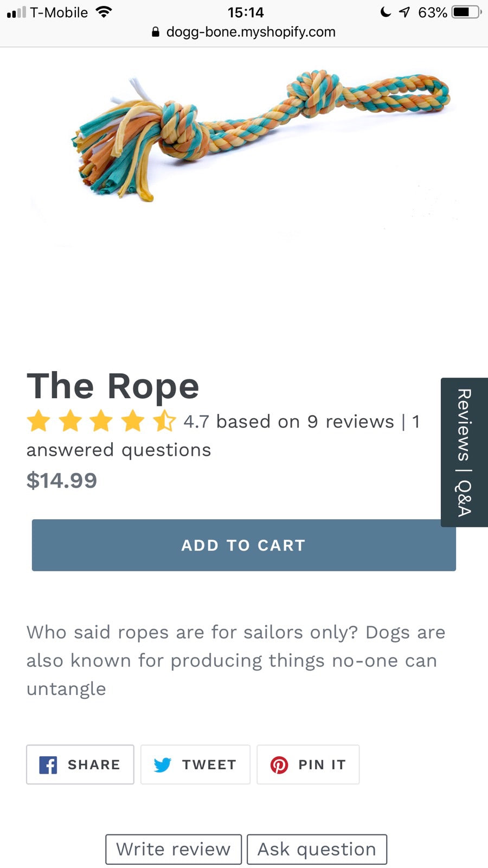
Task: Pin product with PIN IT button
Action: [308, 764]
